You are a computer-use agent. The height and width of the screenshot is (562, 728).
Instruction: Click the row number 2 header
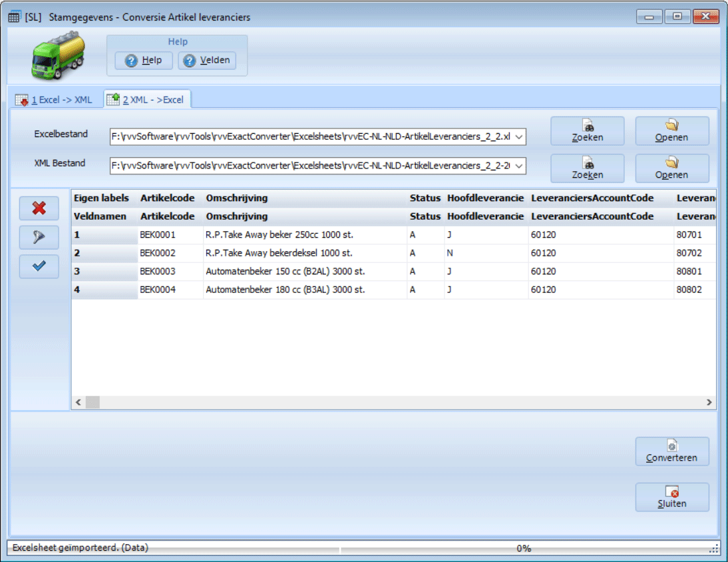click(104, 253)
